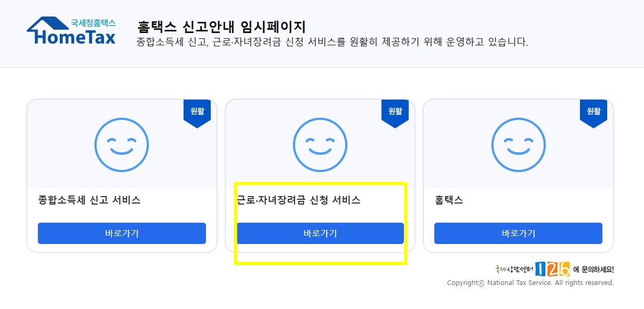Screen dimensions: 644x309
Task: Click the 126 call center number logo
Action: tap(552, 269)
